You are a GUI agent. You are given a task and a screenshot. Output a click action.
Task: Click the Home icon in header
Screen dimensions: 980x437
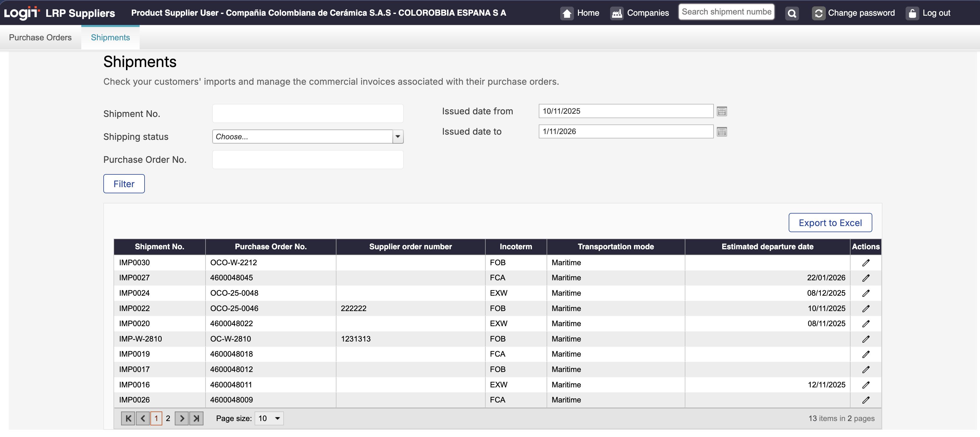[567, 13]
